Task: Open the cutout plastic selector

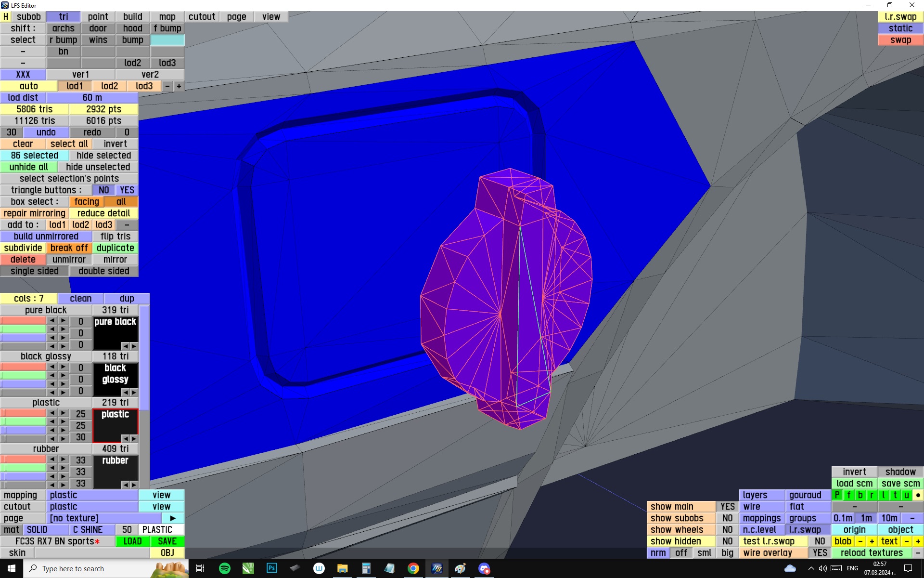Action: 92,506
